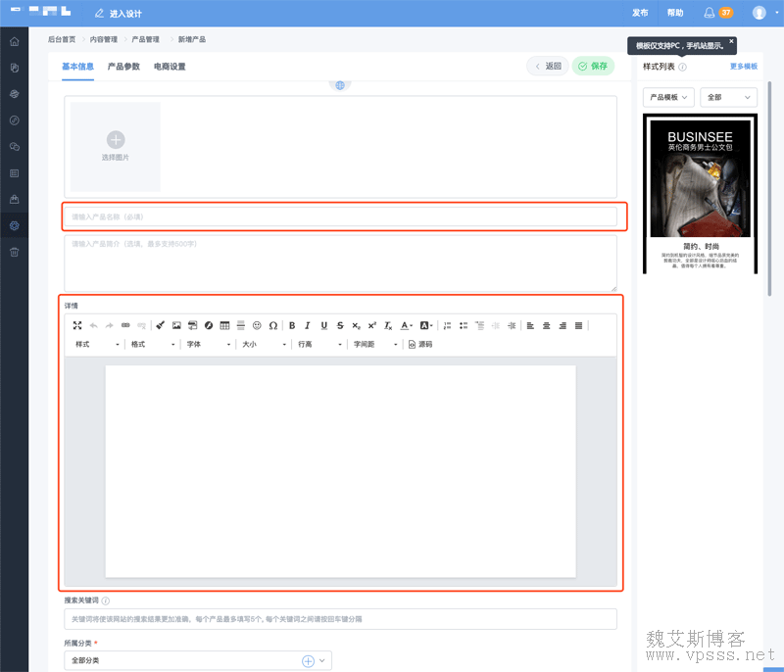Screen dimensions: 784x672
Task: Expand the 产品模板 template dropdown
Action: 668,97
